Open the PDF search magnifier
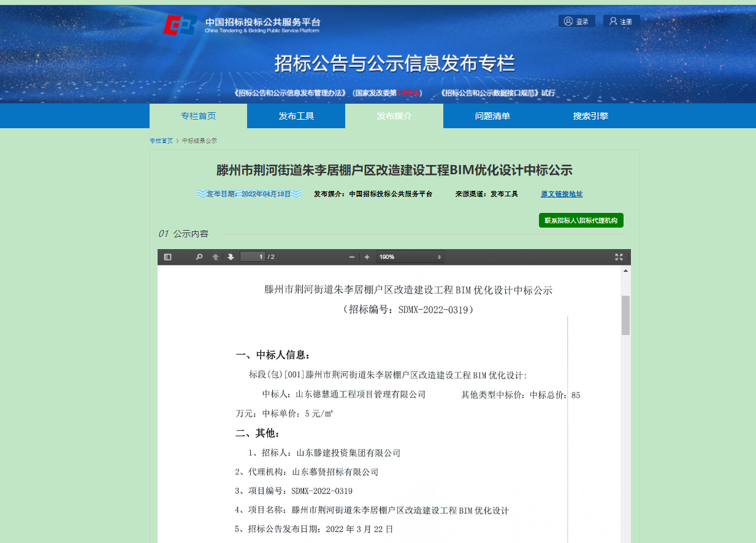The height and width of the screenshot is (543, 756). pos(199,256)
